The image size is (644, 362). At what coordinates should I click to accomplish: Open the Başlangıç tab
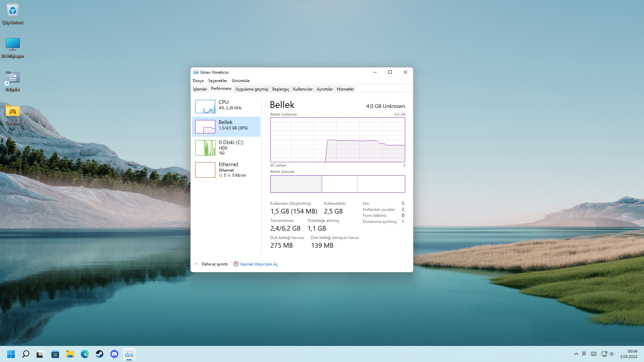click(x=280, y=89)
